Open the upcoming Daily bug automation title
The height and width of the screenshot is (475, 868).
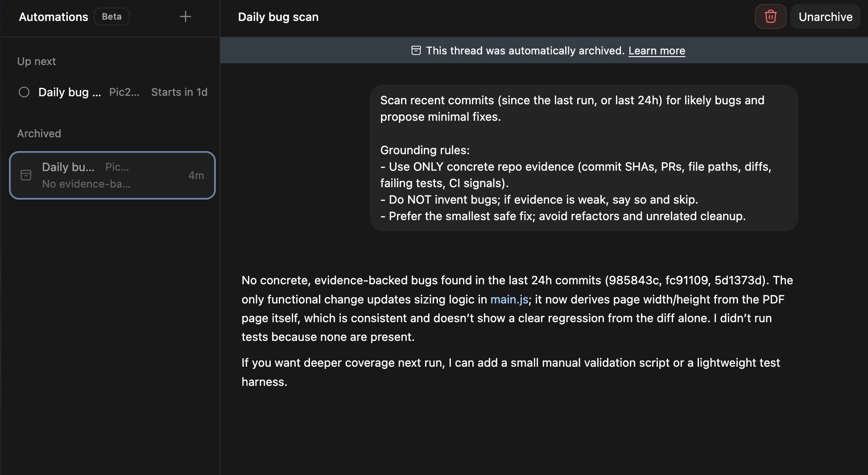coord(70,92)
